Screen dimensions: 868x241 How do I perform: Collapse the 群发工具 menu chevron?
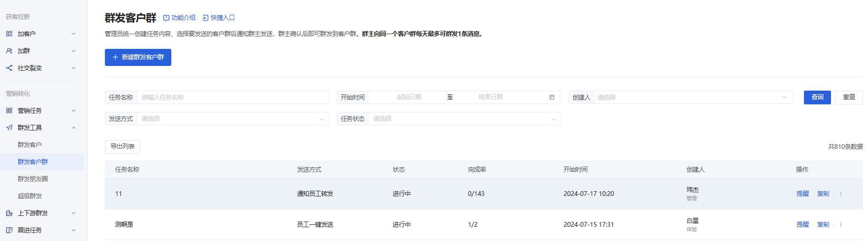(74, 128)
